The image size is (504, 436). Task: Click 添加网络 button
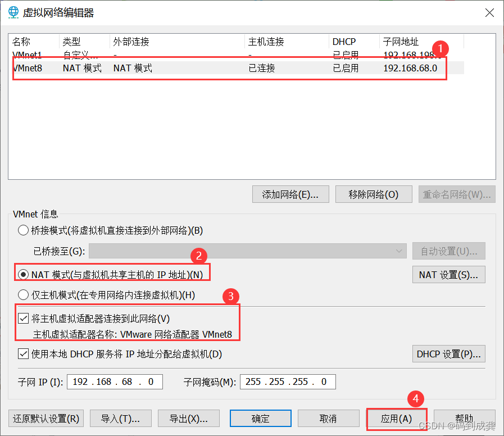pos(290,194)
